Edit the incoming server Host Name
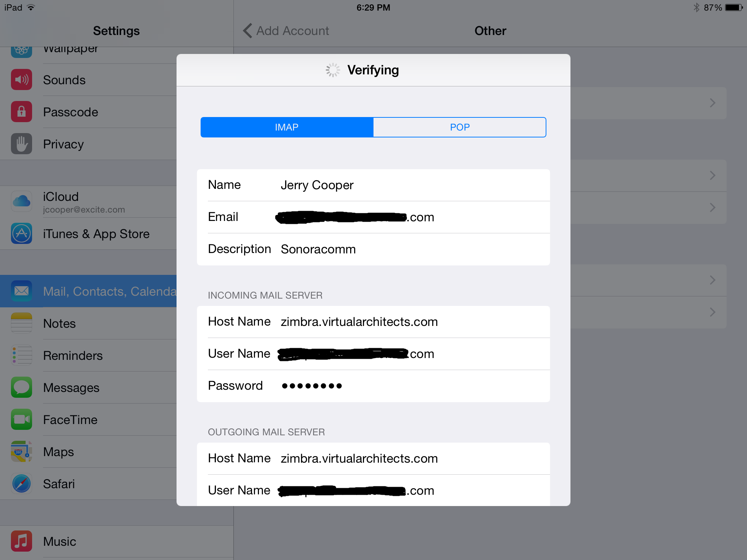The height and width of the screenshot is (560, 747). (373, 322)
